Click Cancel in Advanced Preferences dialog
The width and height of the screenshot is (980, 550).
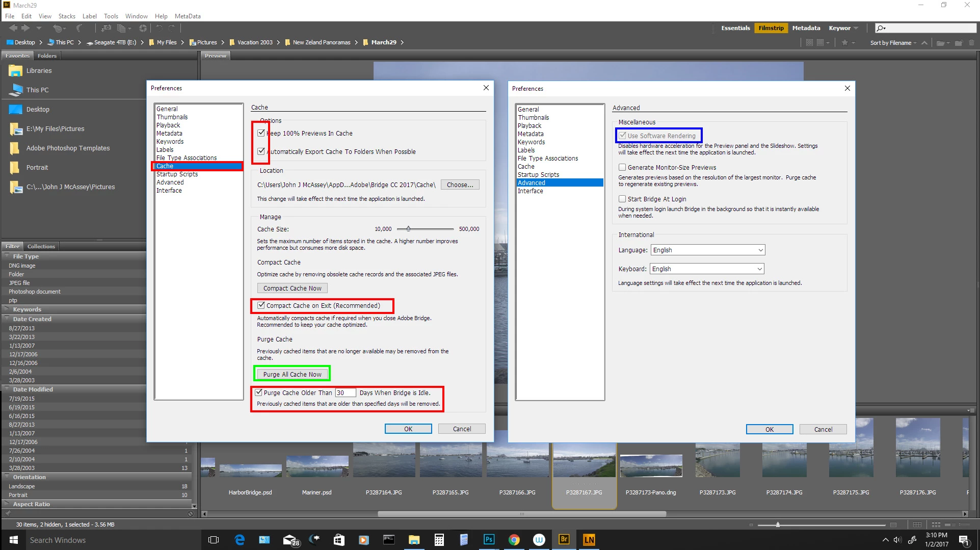(823, 429)
